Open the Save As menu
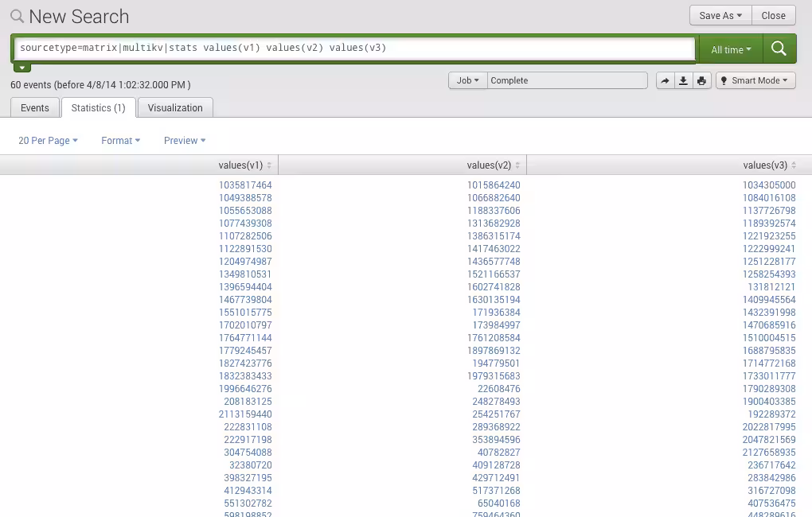Screen dimensions: 812x517 click(719, 15)
